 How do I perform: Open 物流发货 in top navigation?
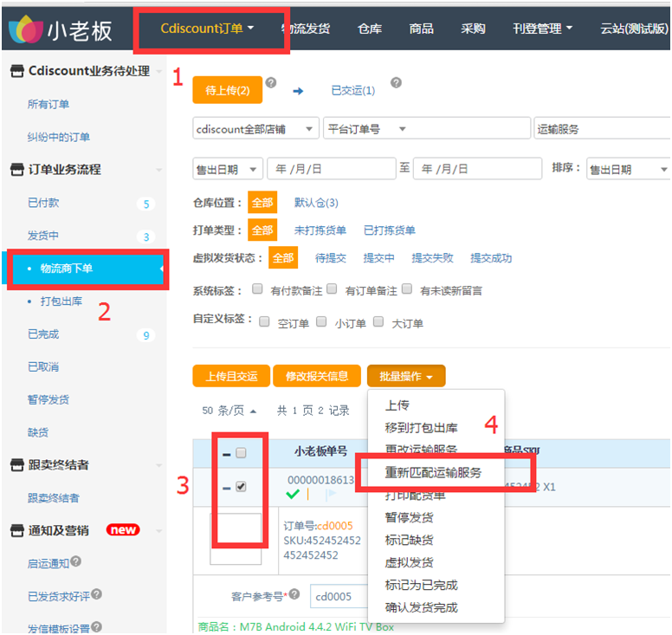point(306,29)
